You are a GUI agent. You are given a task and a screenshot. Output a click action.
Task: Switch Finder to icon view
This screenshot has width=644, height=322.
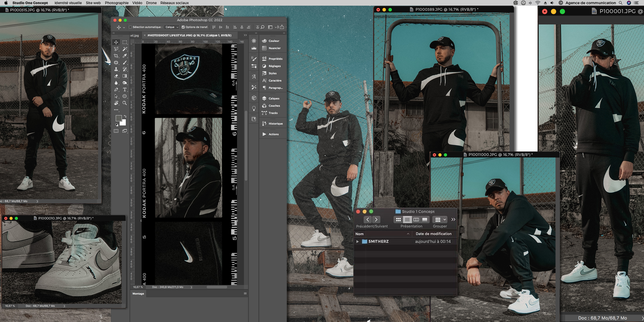pos(398,219)
